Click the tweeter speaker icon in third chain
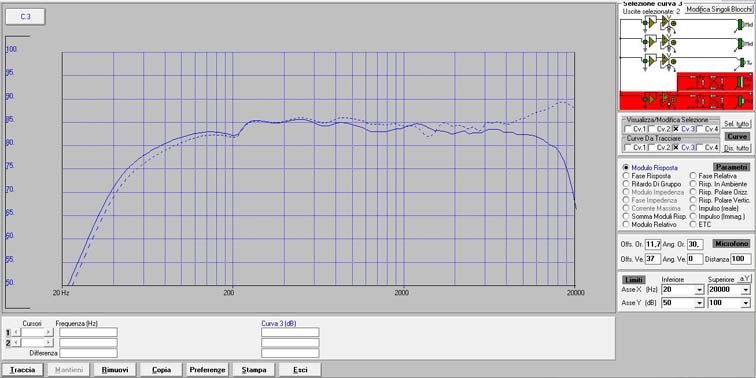The image size is (756, 378). 742,62
